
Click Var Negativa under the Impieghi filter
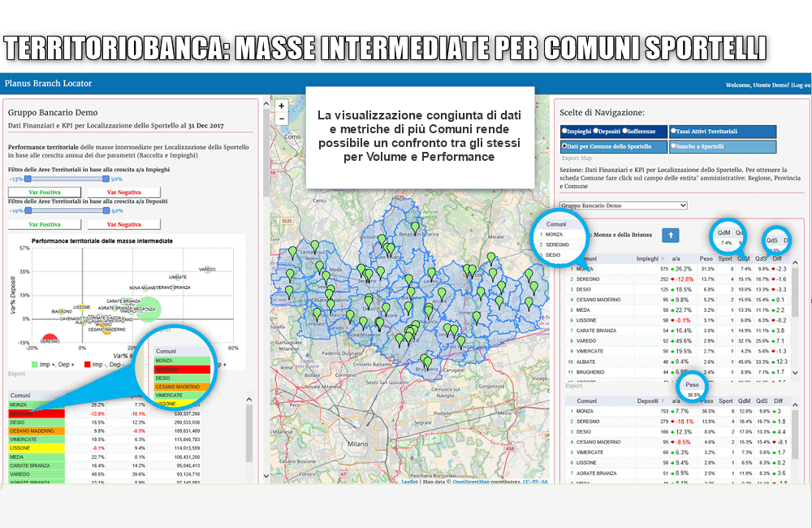[x=123, y=193]
